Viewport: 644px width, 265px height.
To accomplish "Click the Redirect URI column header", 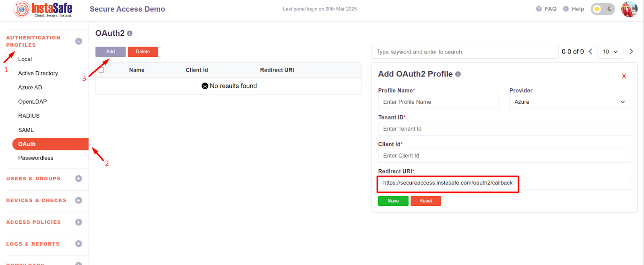I will pos(277,70).
